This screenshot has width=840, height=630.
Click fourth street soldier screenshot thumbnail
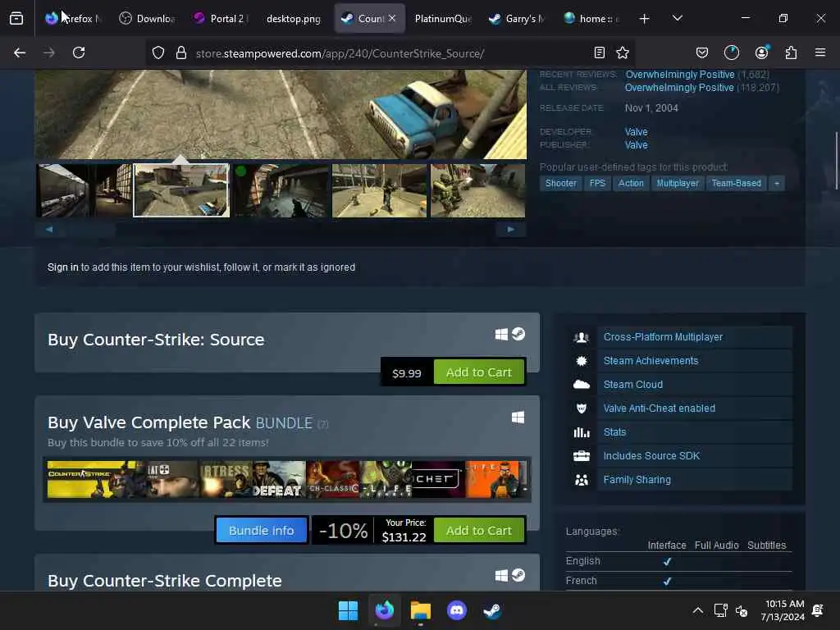[379, 190]
